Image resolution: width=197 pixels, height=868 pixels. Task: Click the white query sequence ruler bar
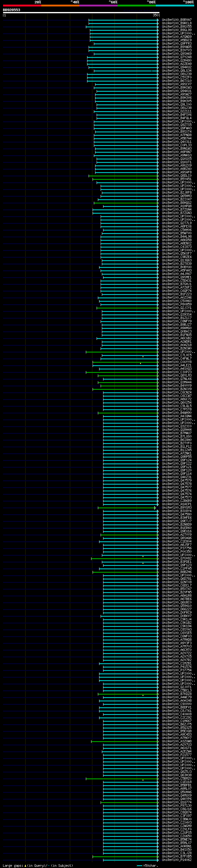tap(81, 13)
